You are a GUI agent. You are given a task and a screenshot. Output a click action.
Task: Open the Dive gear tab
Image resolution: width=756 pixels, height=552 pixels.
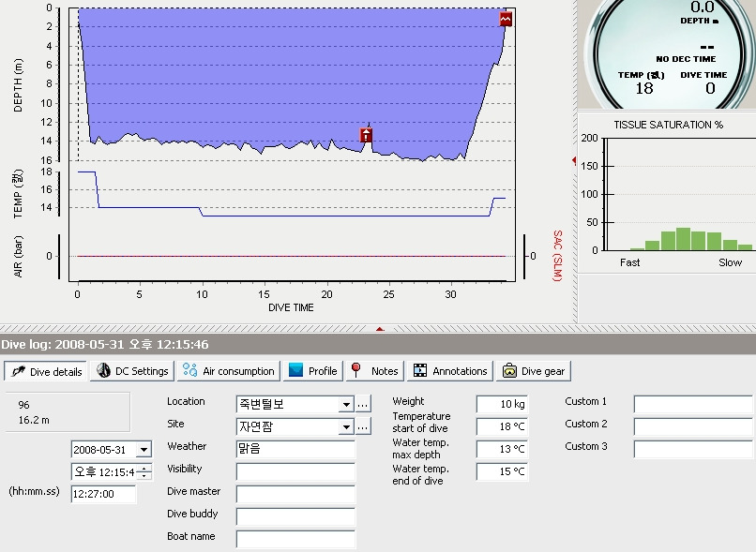[534, 371]
